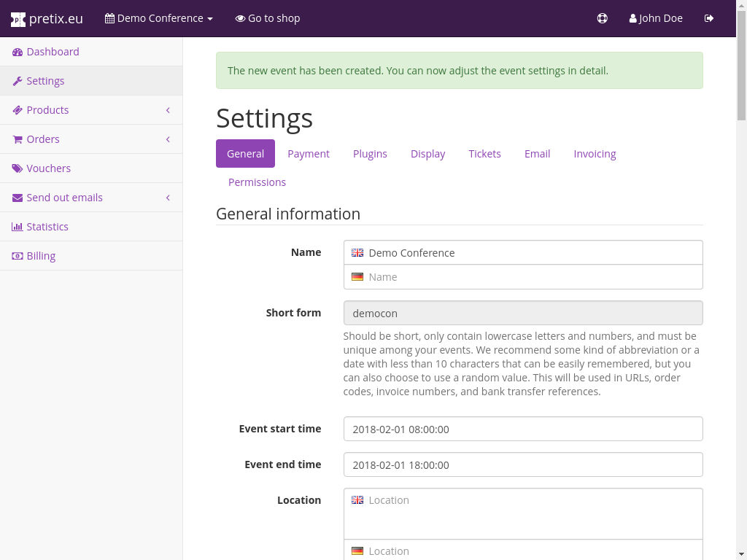Click the Billing money icon
747x560 pixels.
18,256
